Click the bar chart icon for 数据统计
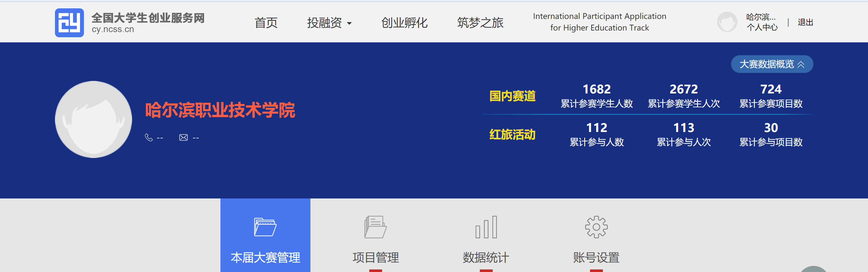This screenshot has height=272, width=868. click(486, 227)
